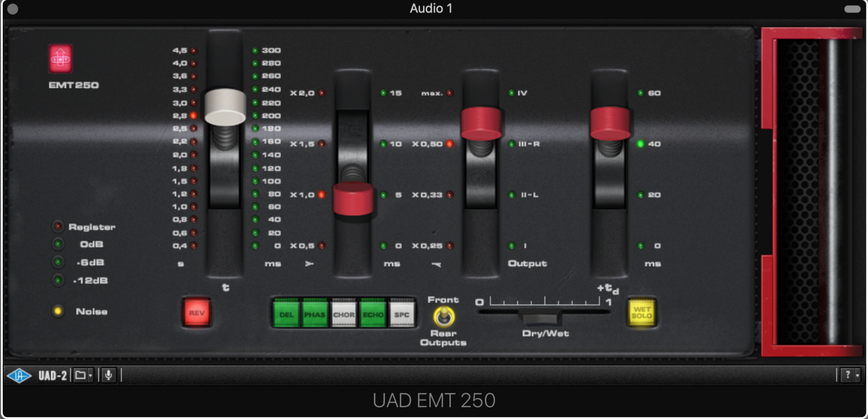
Task: Select the green DEL delay program
Action: [x=285, y=313]
